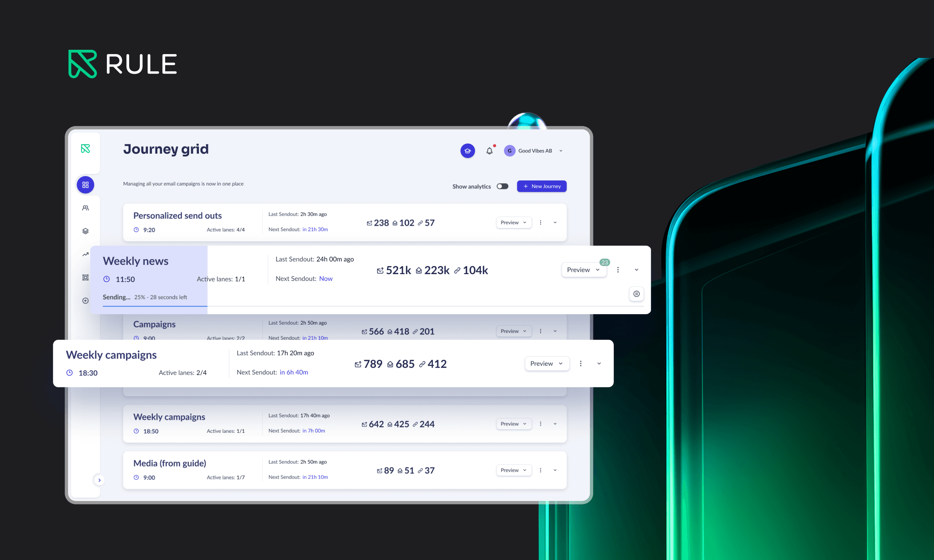Click the analytics/chart icon in sidebar

85,254
